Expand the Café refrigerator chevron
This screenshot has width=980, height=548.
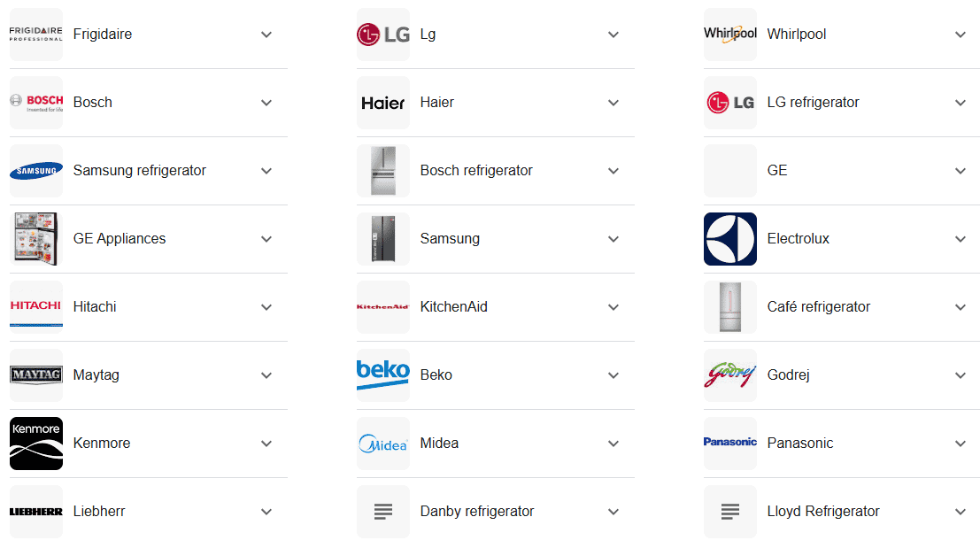[x=960, y=307]
